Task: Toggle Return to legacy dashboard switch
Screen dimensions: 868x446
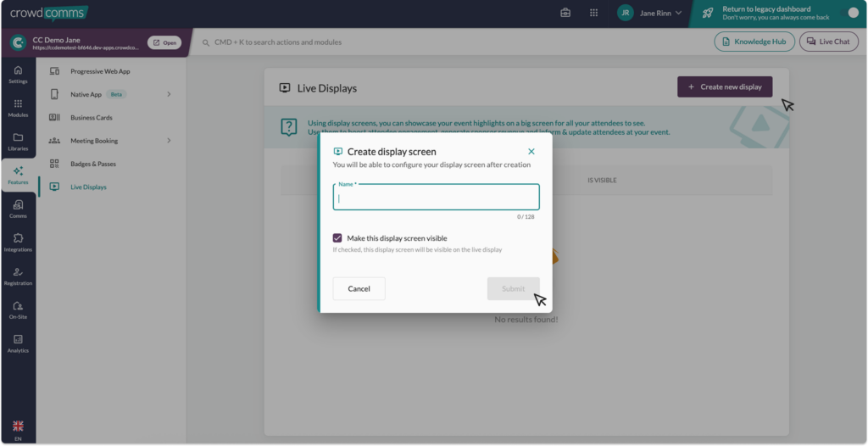Action: click(848, 14)
